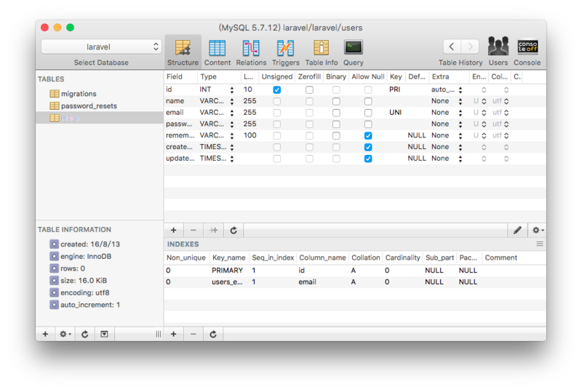Click the Allow Null column header
This screenshot has height=392, width=582.
tap(368, 76)
